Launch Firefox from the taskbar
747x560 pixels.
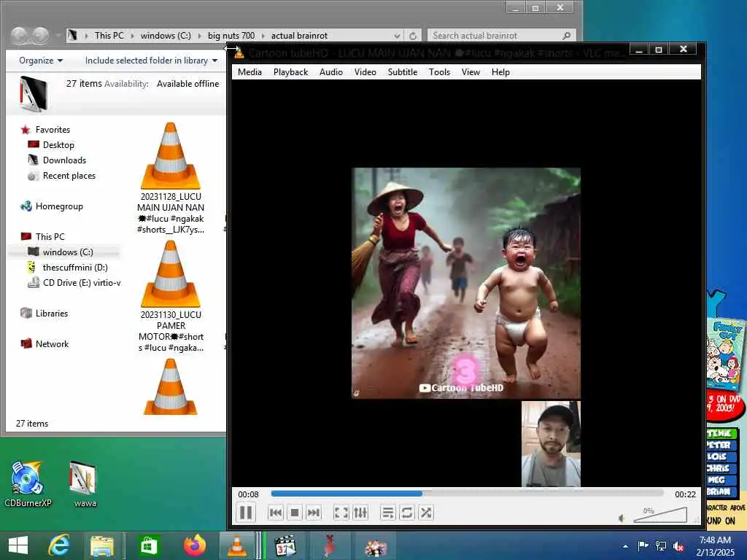(194, 545)
